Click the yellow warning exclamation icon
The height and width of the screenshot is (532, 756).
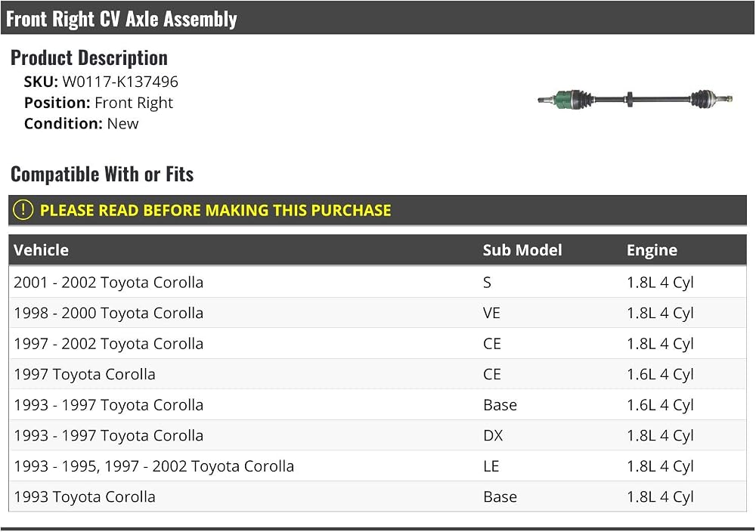tap(23, 210)
